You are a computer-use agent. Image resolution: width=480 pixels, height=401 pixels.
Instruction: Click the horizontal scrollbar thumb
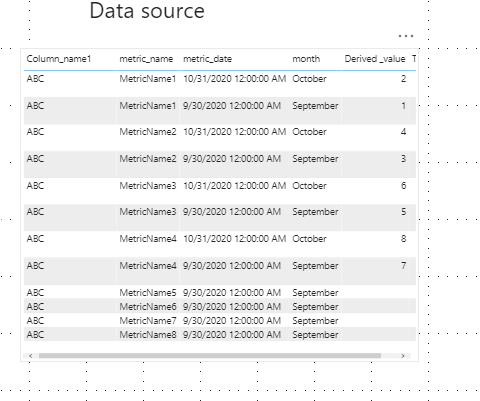210,356
